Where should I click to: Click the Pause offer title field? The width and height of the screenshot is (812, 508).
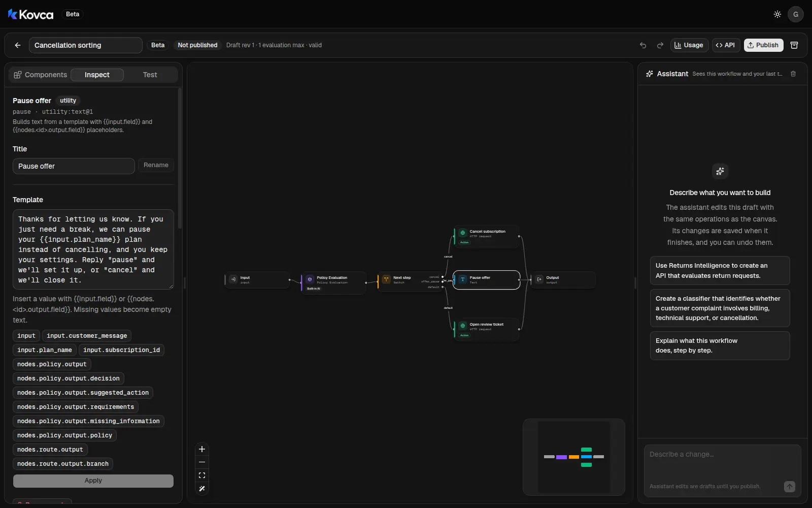[x=74, y=166]
